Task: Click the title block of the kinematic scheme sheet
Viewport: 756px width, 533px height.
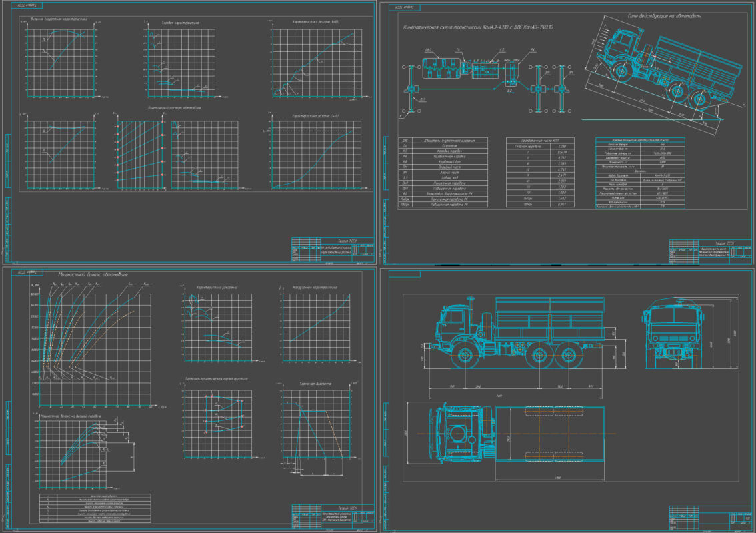Action: click(710, 252)
